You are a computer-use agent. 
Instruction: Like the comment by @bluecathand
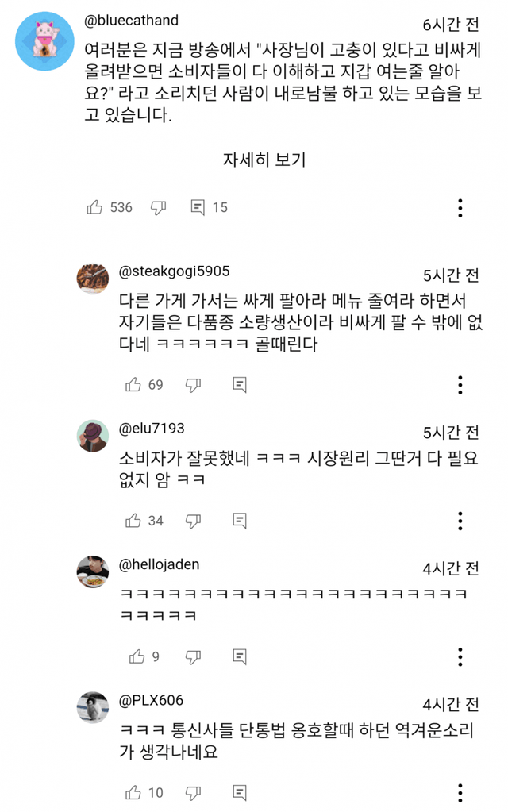(x=94, y=208)
